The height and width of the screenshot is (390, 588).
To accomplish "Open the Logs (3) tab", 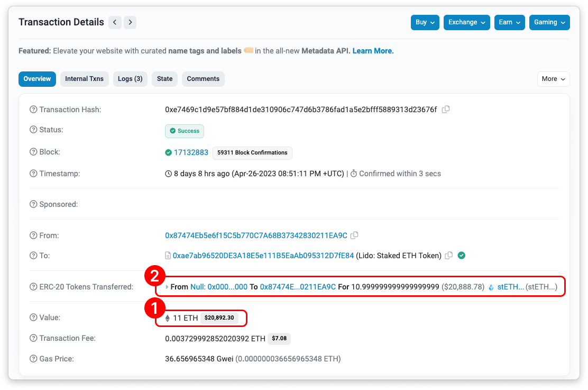I will tap(130, 79).
